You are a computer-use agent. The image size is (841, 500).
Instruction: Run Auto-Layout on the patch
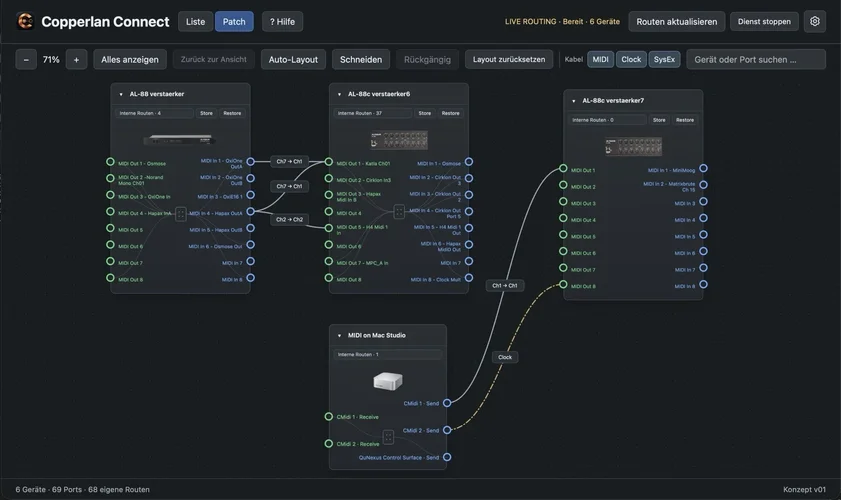[x=293, y=60]
